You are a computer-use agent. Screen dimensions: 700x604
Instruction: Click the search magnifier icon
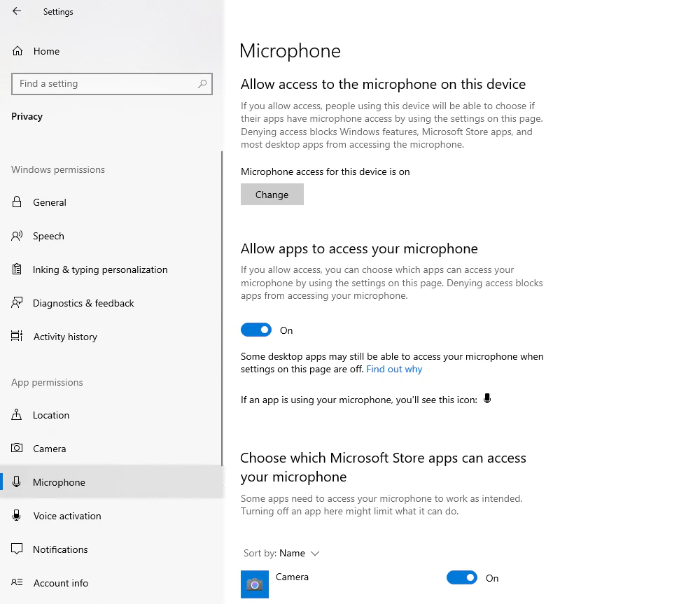click(202, 83)
